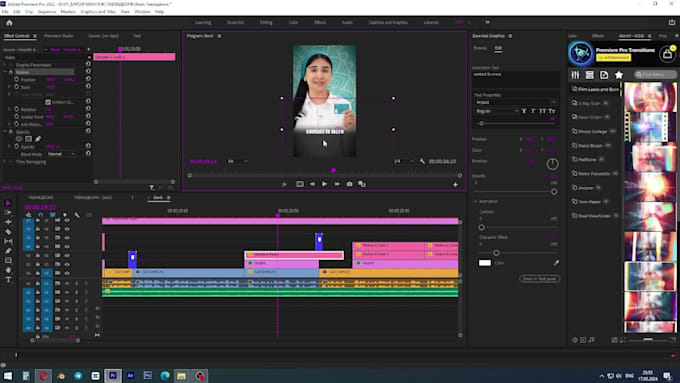The height and width of the screenshot is (383, 680).
Task: Click the Opacity slider in Essential Graphics
Action: click(x=515, y=191)
